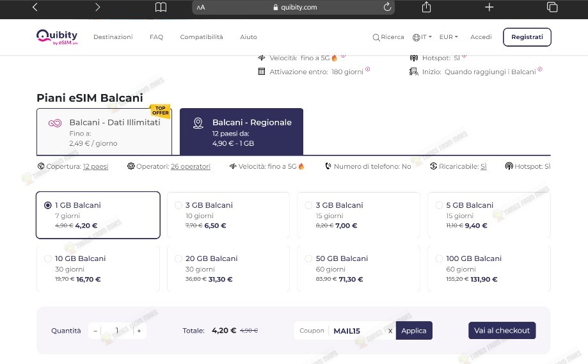Click the Quibity logo
Image resolution: width=588 pixels, height=364 pixels.
click(57, 37)
